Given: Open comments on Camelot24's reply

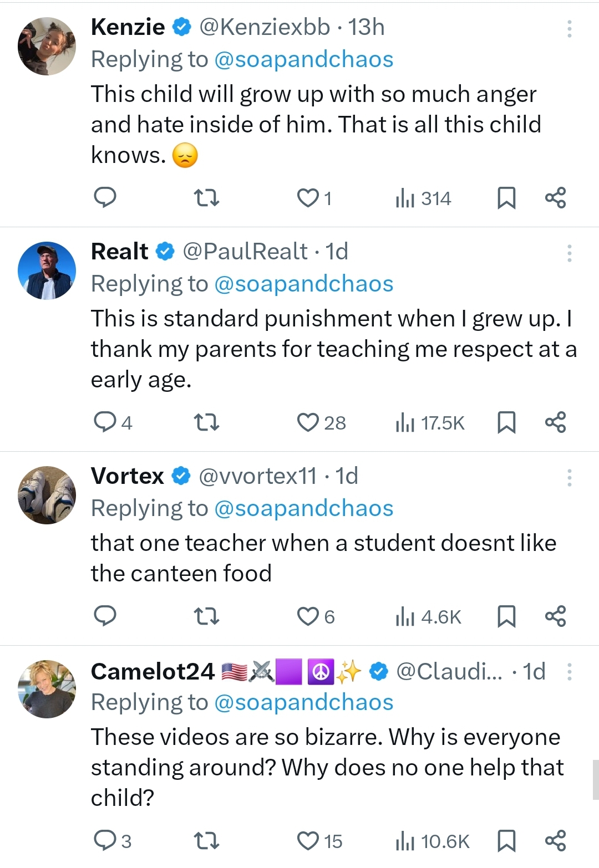Looking at the screenshot, I should 105,841.
